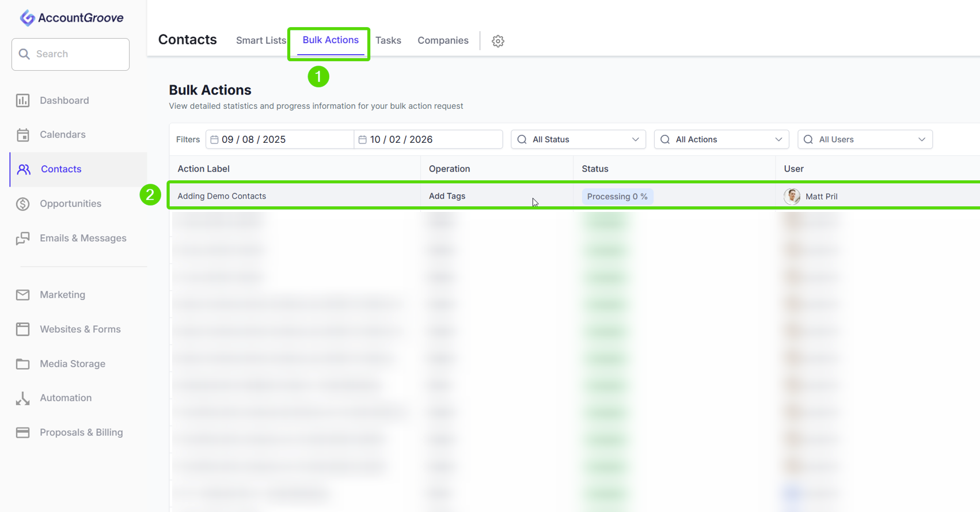Click the Status column header
The width and height of the screenshot is (980, 512).
(x=595, y=169)
